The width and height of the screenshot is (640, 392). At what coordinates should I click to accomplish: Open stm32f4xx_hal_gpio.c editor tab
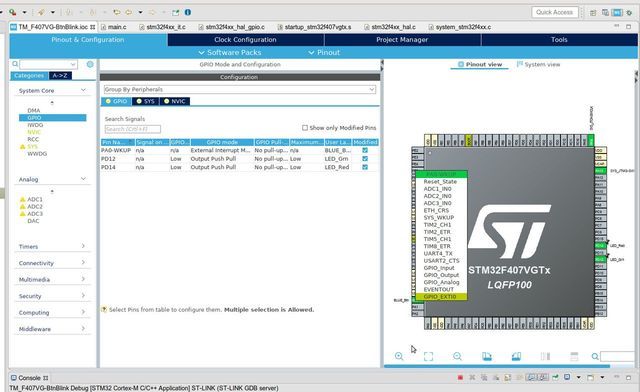tap(231, 27)
